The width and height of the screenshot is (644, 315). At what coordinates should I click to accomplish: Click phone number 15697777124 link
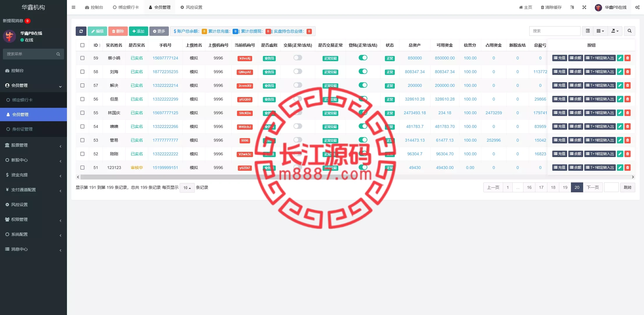point(165,58)
